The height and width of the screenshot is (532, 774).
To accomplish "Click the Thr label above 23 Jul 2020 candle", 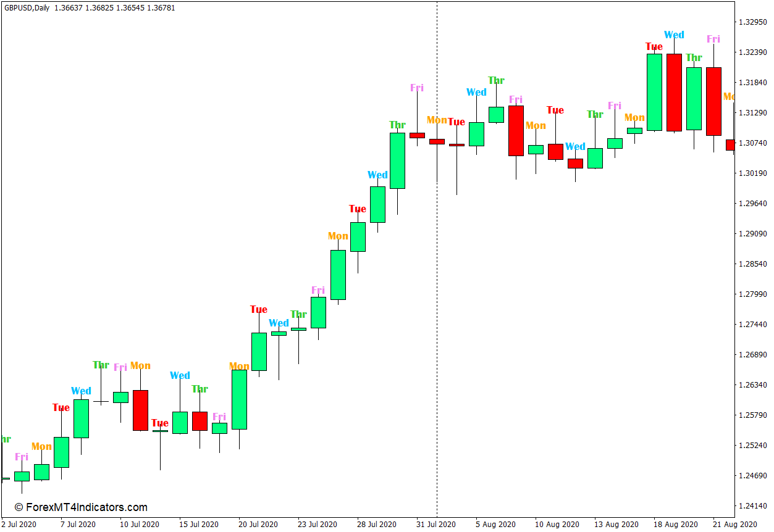I will (x=298, y=314).
